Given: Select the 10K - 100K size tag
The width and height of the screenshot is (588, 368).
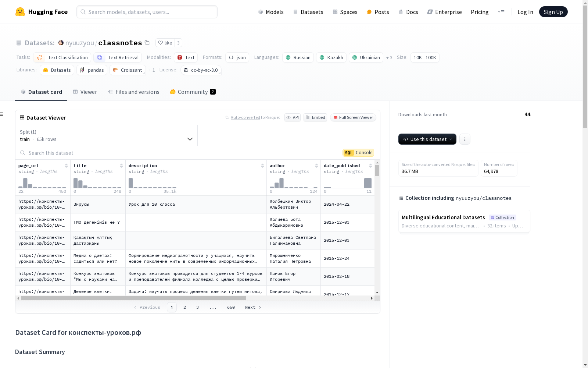Looking at the screenshot, I should pos(425,57).
